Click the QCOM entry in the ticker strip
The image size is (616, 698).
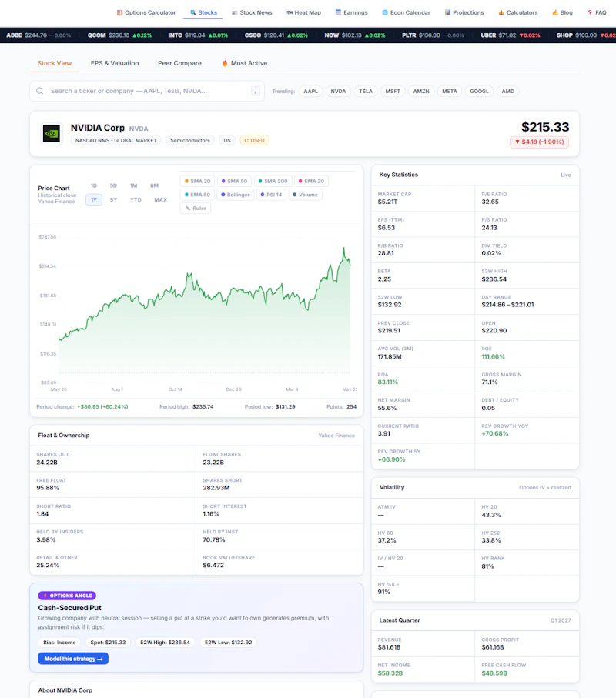[119, 35]
